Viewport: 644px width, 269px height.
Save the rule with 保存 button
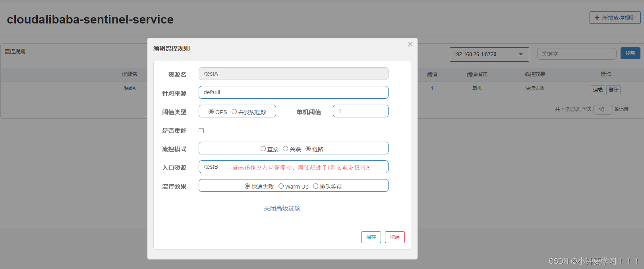click(371, 237)
